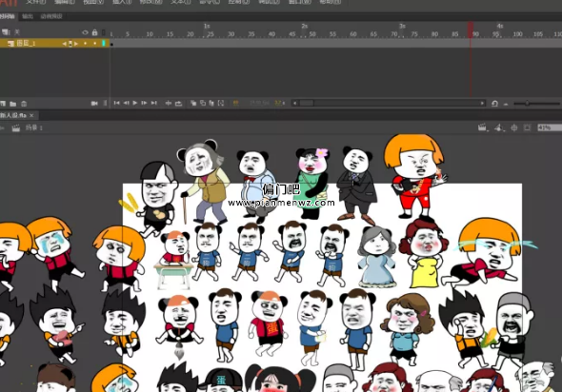Open the 编辑 (Edit) menu

(x=65, y=2)
